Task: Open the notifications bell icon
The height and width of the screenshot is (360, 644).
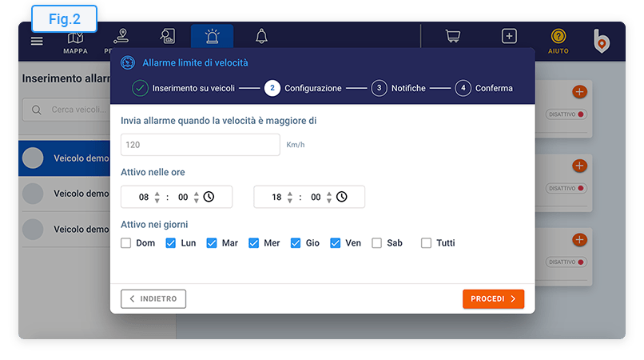Action: [x=261, y=37]
